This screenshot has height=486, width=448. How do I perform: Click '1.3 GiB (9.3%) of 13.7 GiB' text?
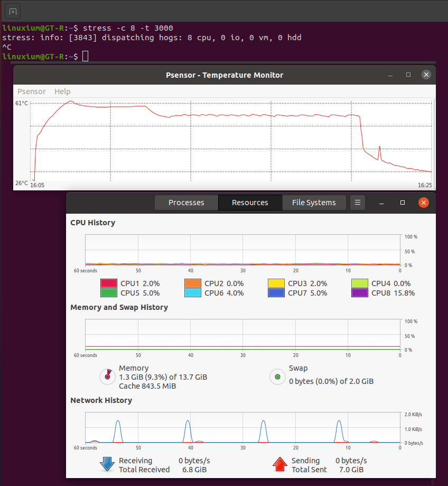coord(163,377)
